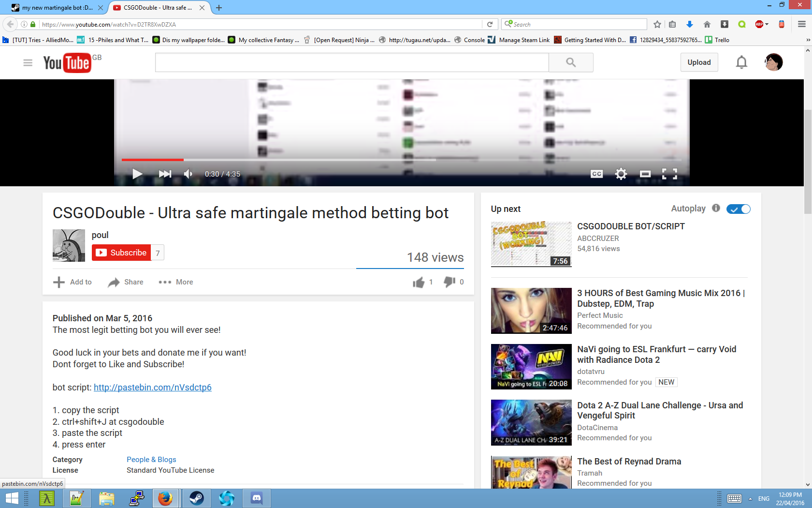Toggle theater mode in player
This screenshot has width=812, height=508.
(645, 174)
